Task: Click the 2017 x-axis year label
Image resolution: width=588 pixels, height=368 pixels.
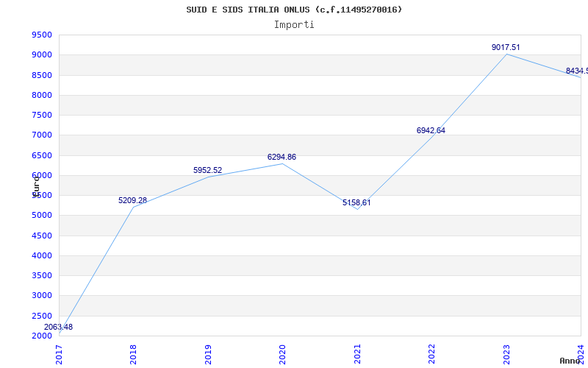Action: tap(59, 355)
